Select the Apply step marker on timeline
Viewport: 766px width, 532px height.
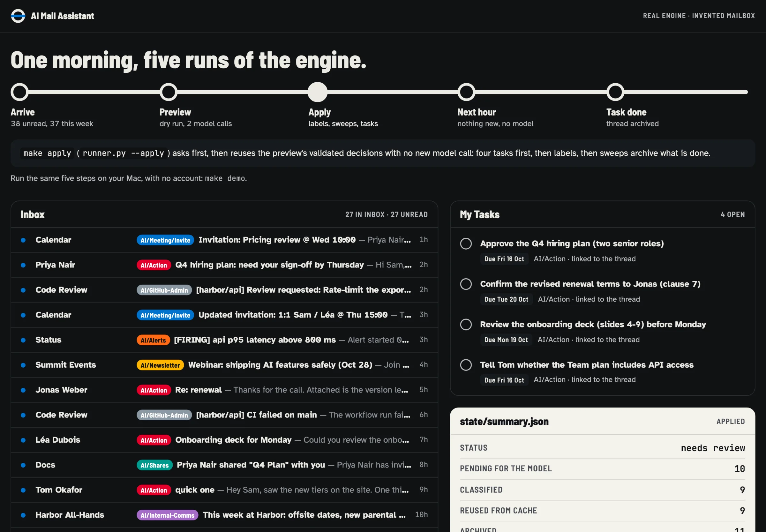317,92
